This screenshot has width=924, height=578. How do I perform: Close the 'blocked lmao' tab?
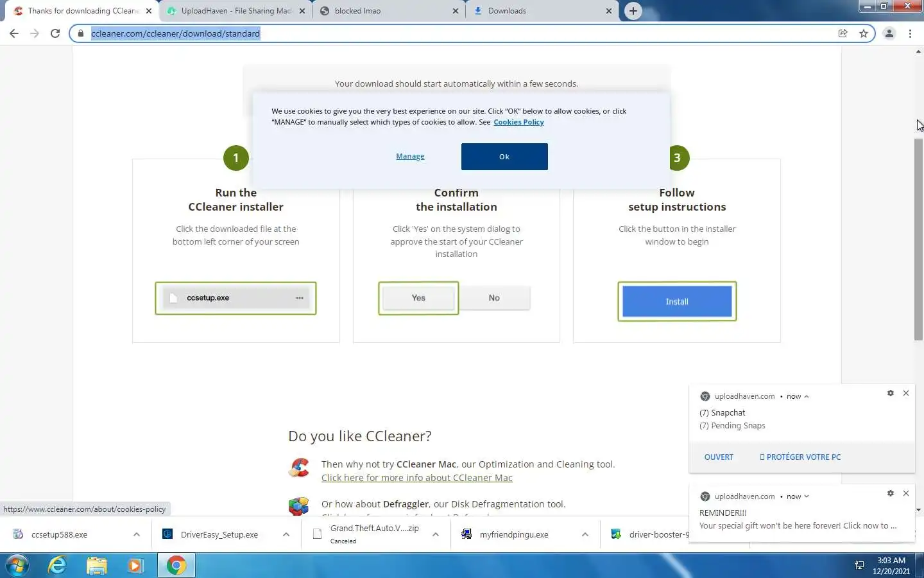click(456, 11)
